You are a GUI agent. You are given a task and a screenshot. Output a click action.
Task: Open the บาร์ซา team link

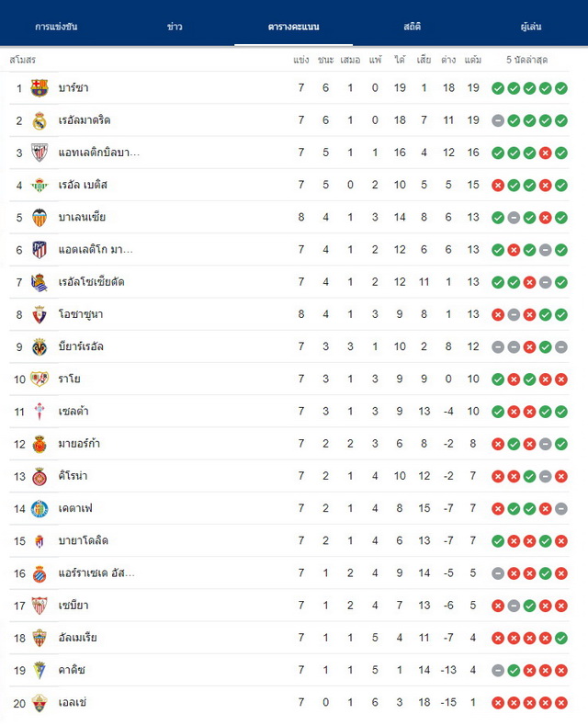(73, 88)
